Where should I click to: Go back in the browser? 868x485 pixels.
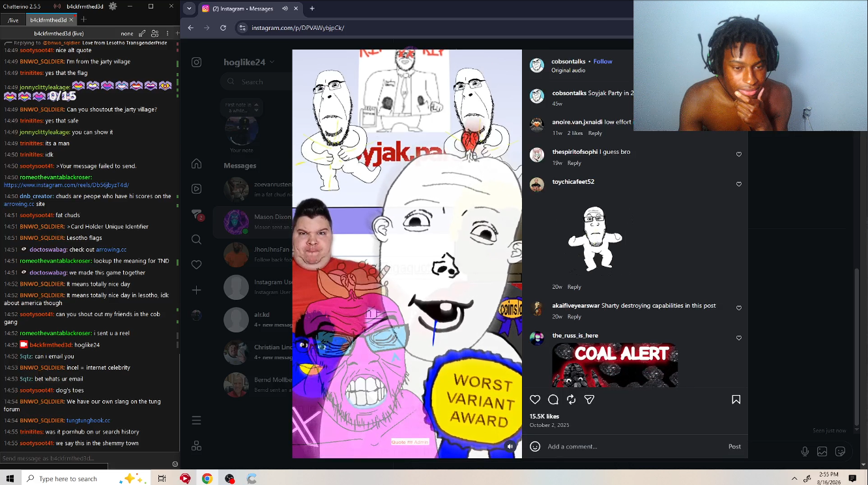point(190,28)
